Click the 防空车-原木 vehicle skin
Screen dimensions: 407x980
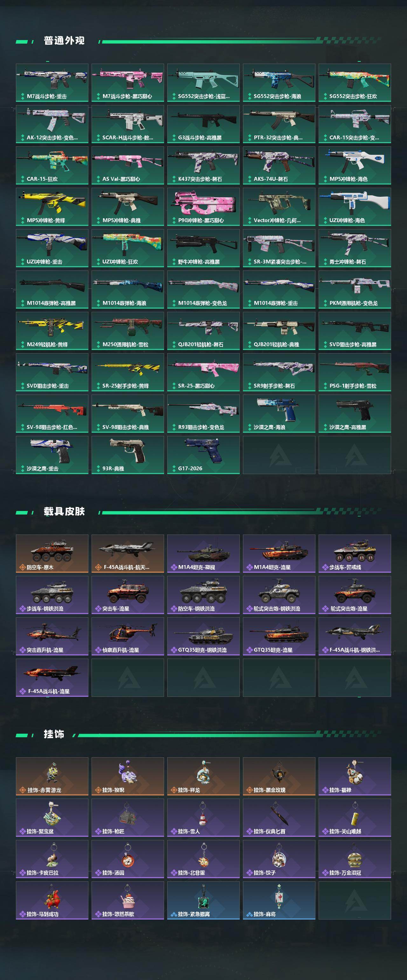tap(52, 554)
